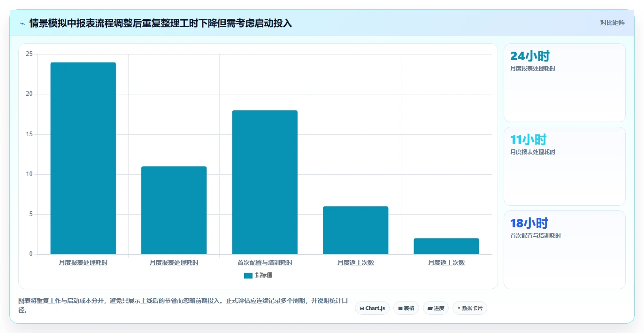Click the 首次配置与培训耗时 bar, value 18
This screenshot has height=333, width=644.
pyautogui.click(x=265, y=182)
